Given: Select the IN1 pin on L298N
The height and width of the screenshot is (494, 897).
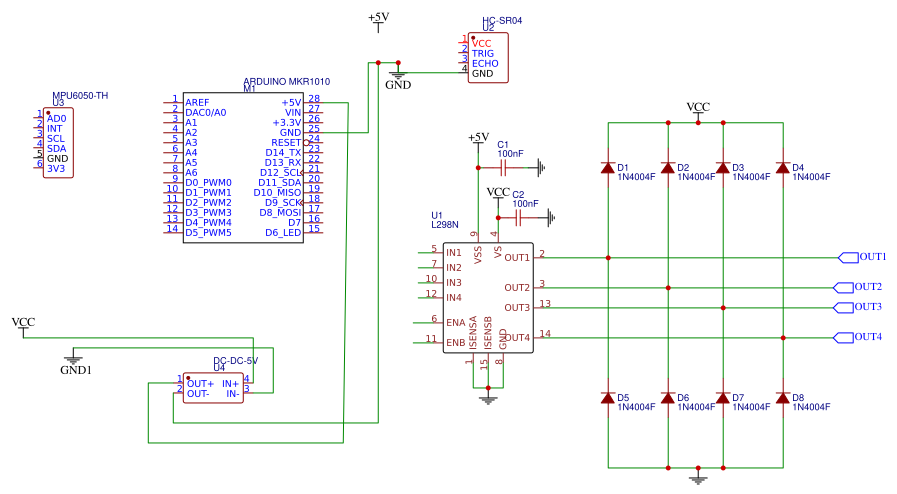Looking at the screenshot, I should tap(454, 253).
